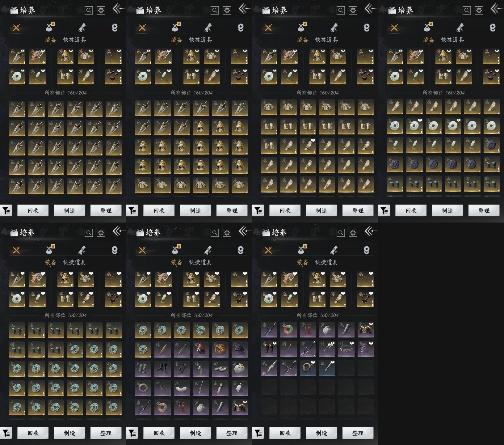Select the flower hairpin in bottom-right inventory
This screenshot has height=445, width=504.
click(327, 349)
